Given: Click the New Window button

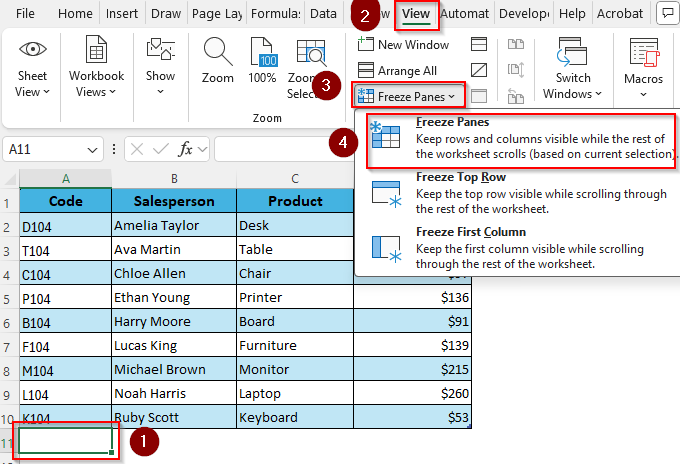Looking at the screenshot, I should click(403, 44).
